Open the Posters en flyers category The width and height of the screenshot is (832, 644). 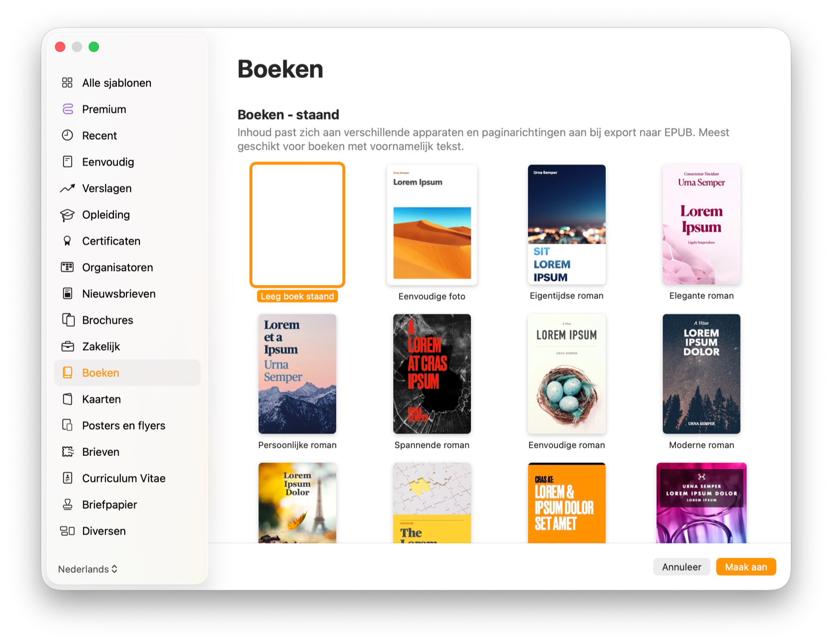(x=123, y=426)
